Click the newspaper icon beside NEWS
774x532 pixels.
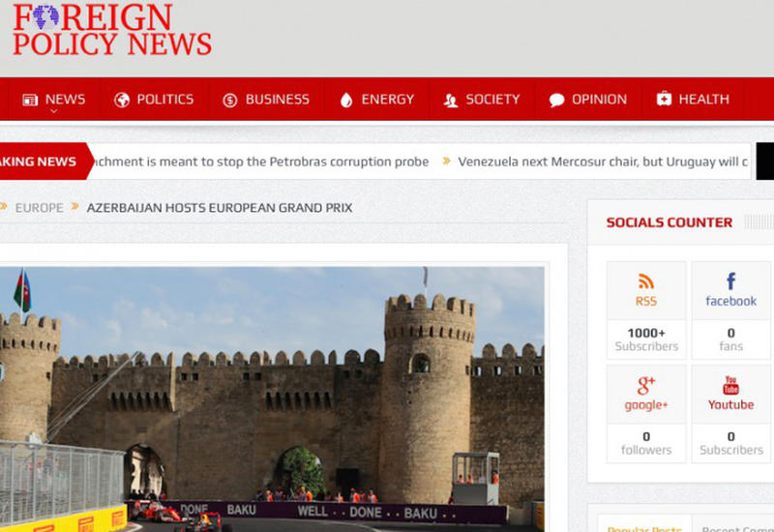coord(30,100)
